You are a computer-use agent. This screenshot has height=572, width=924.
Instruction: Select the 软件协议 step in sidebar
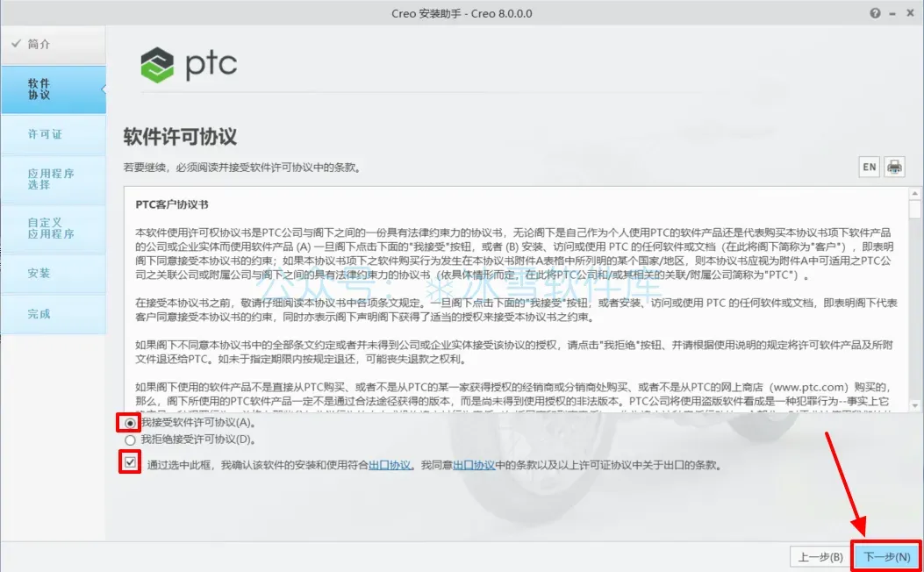[53, 89]
